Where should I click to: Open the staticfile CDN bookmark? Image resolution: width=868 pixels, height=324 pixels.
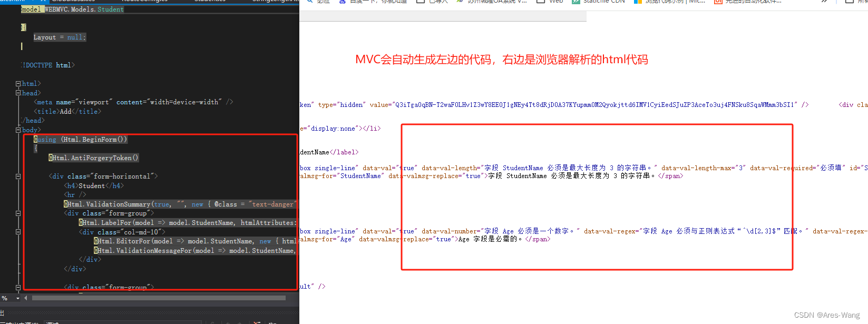coord(599,2)
